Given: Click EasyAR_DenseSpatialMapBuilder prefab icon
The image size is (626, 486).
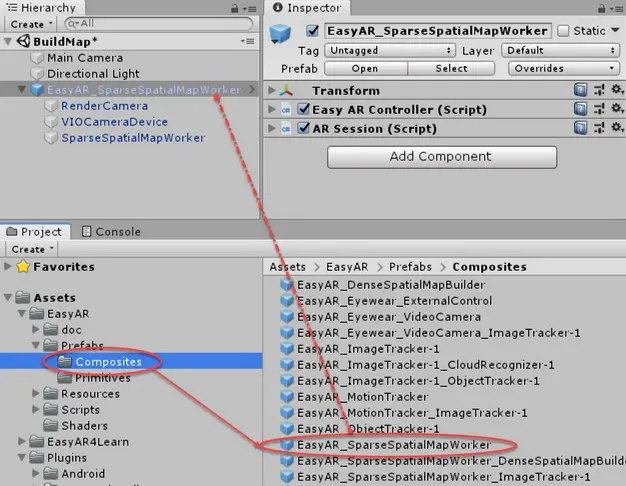Looking at the screenshot, I should click(x=287, y=285).
